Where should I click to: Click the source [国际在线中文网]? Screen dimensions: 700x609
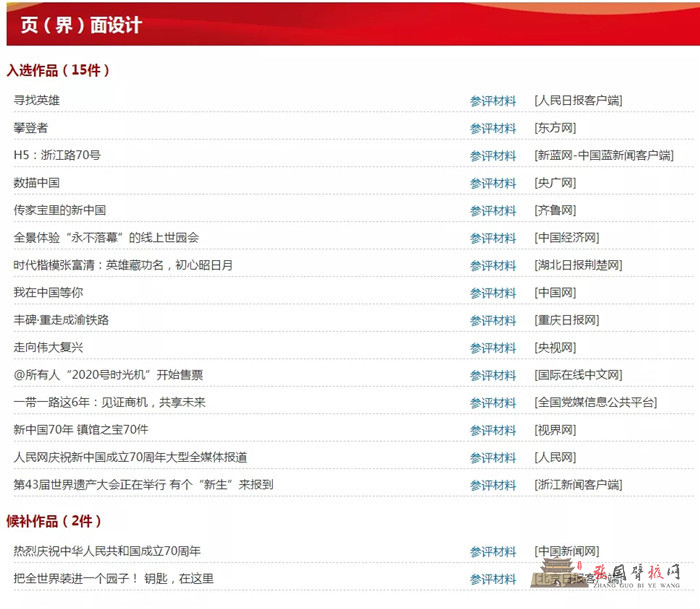coord(578,375)
